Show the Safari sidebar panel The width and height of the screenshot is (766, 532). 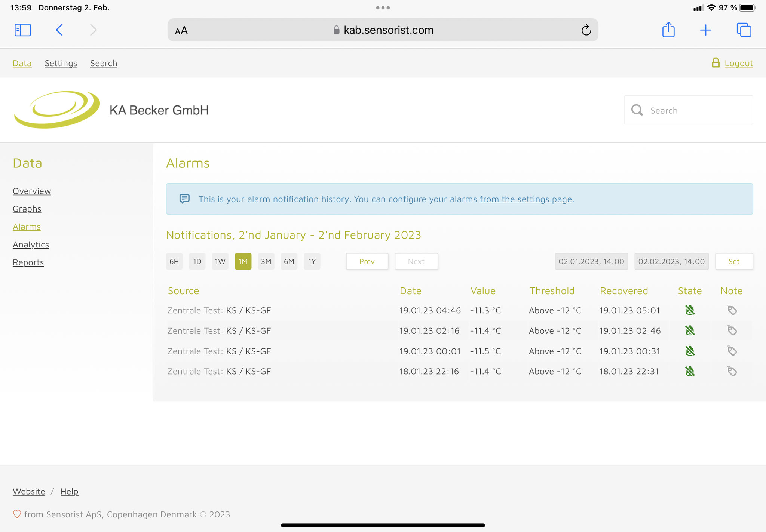22,30
